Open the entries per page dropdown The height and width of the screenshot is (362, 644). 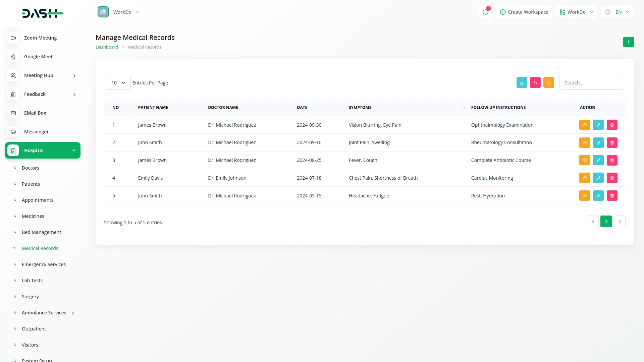pos(118,83)
